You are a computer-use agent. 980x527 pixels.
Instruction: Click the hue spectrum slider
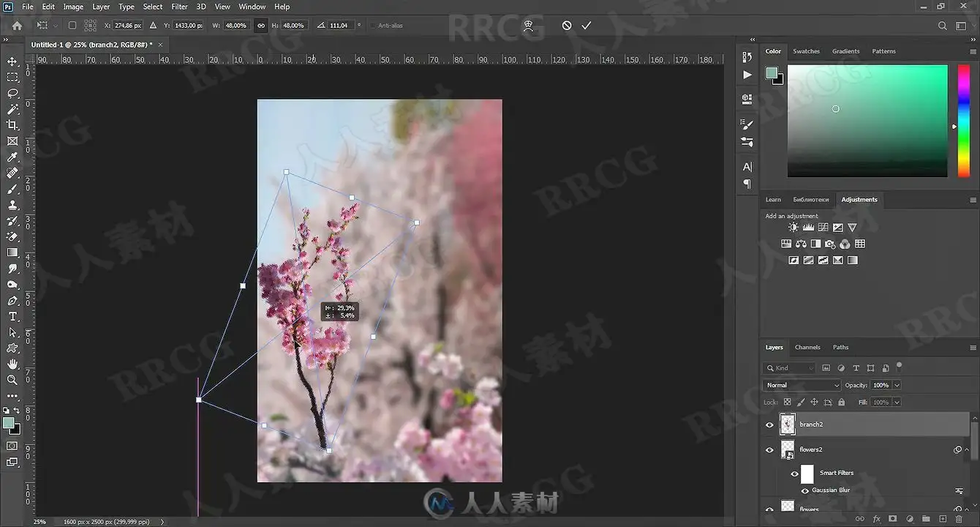(x=963, y=121)
